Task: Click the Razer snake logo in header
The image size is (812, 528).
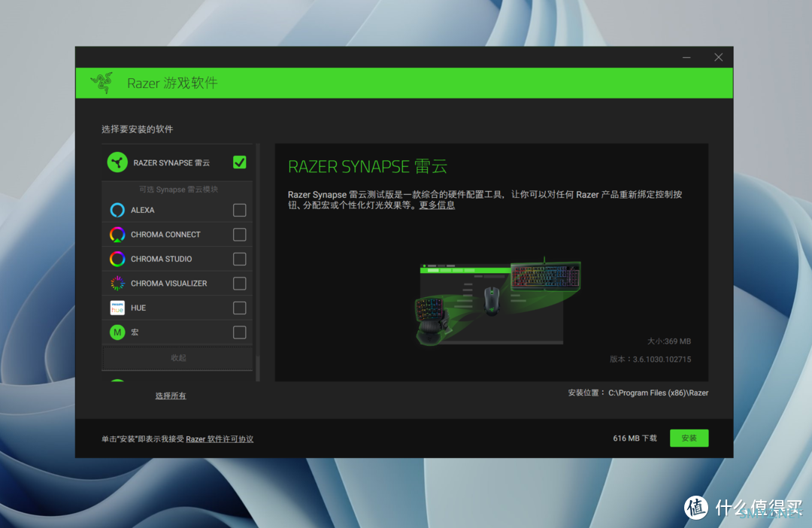Action: pos(102,83)
